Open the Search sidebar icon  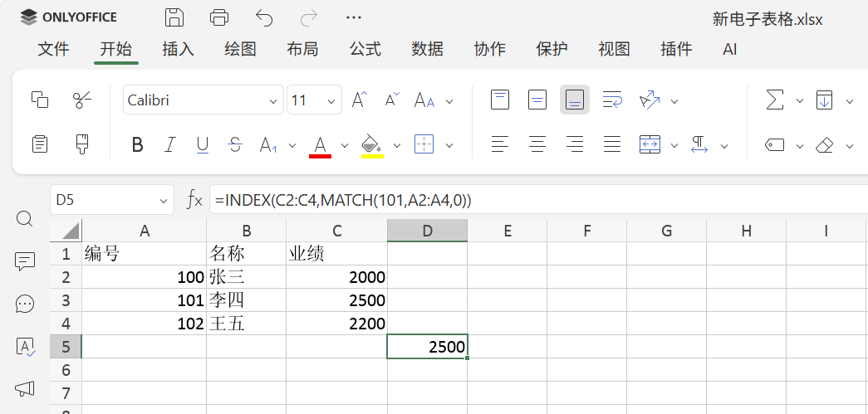(25, 218)
